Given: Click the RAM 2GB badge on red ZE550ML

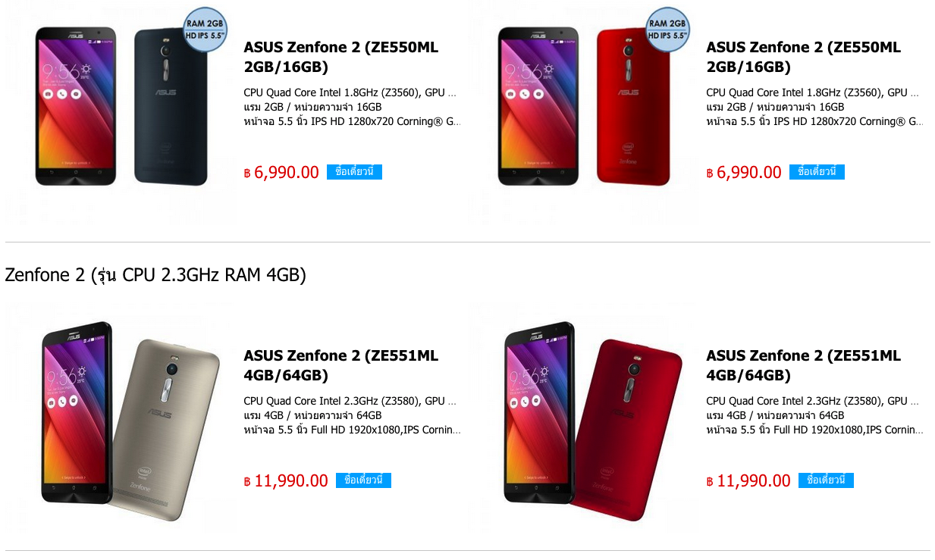Looking at the screenshot, I should (667, 29).
